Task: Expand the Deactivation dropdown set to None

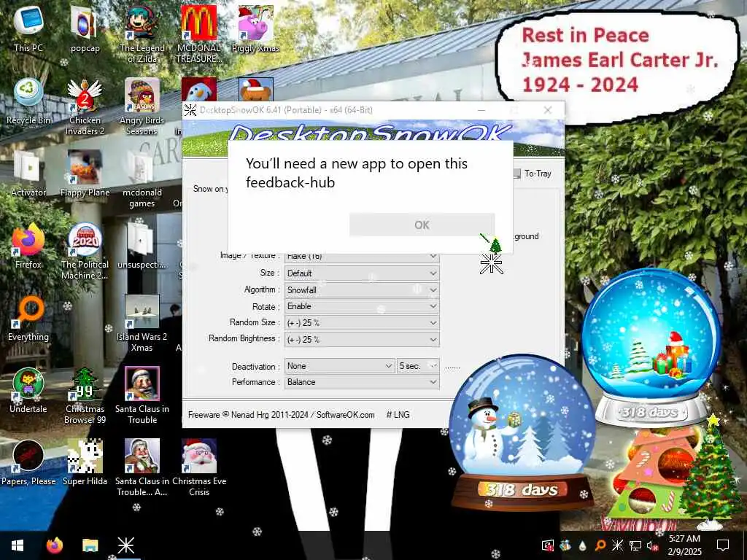Action: point(339,366)
